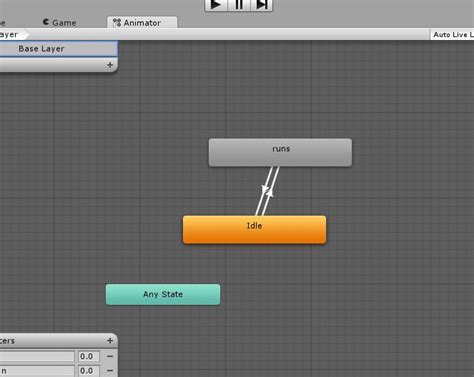Select the runs state node
The image size is (474, 377).
(280, 152)
